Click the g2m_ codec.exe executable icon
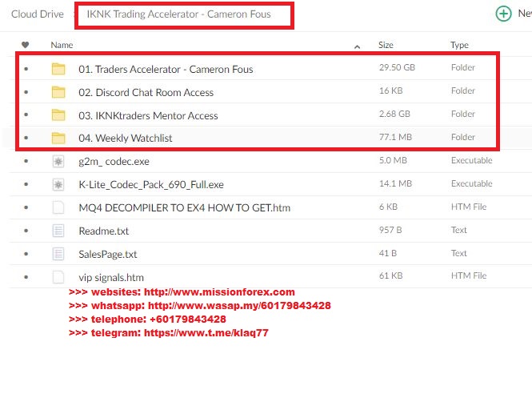 tap(58, 162)
